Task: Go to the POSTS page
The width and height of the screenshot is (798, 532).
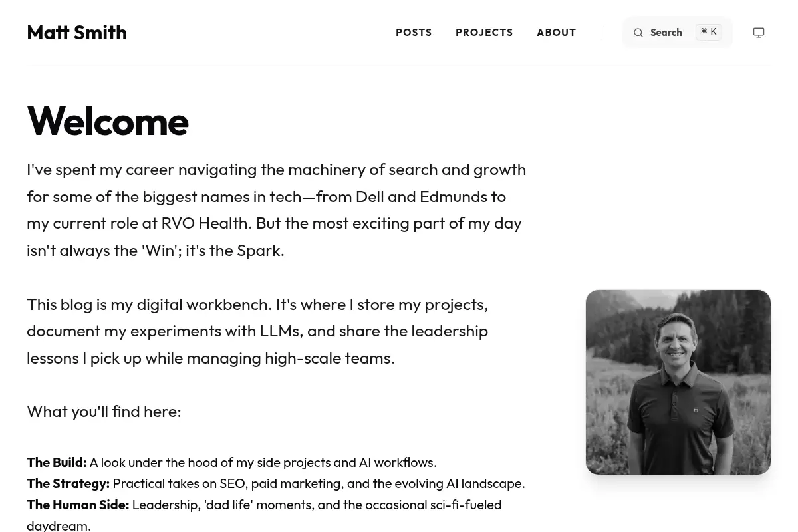Action: coord(414,33)
